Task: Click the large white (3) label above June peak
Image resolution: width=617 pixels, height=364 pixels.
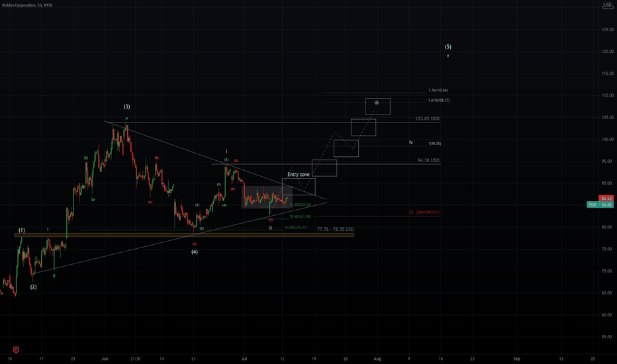Action: point(126,107)
